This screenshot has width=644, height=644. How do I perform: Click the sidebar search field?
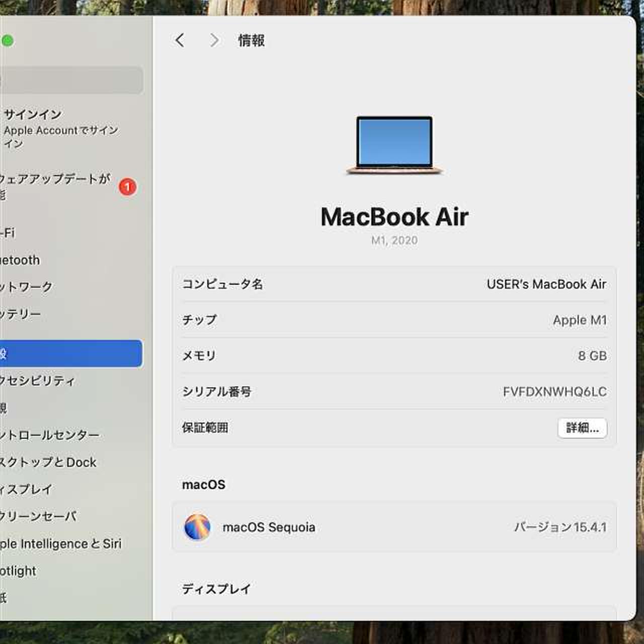[x=70, y=80]
